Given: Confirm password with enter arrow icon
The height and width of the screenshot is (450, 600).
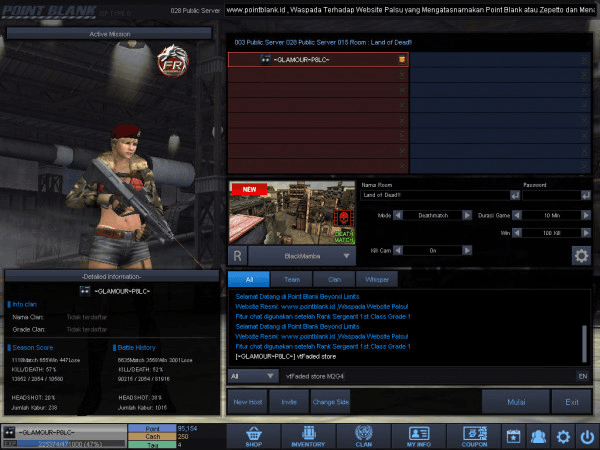Looking at the screenshot, I should click(x=586, y=195).
